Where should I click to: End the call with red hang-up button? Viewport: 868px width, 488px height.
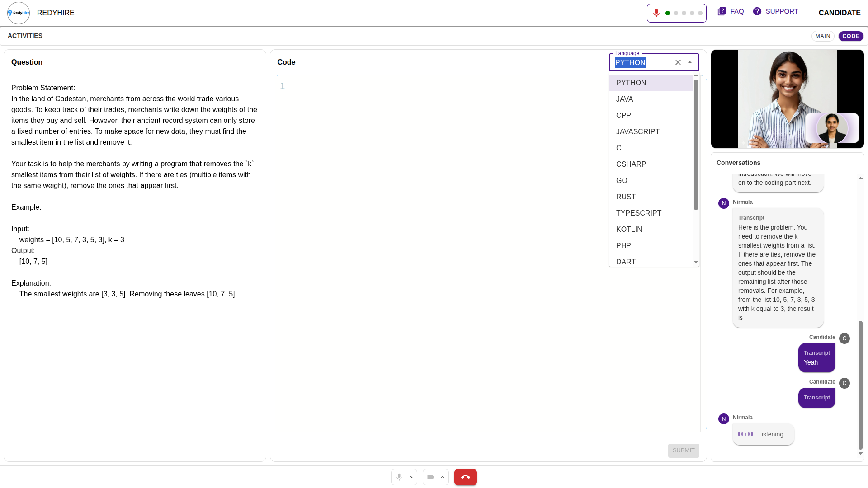[x=466, y=477]
